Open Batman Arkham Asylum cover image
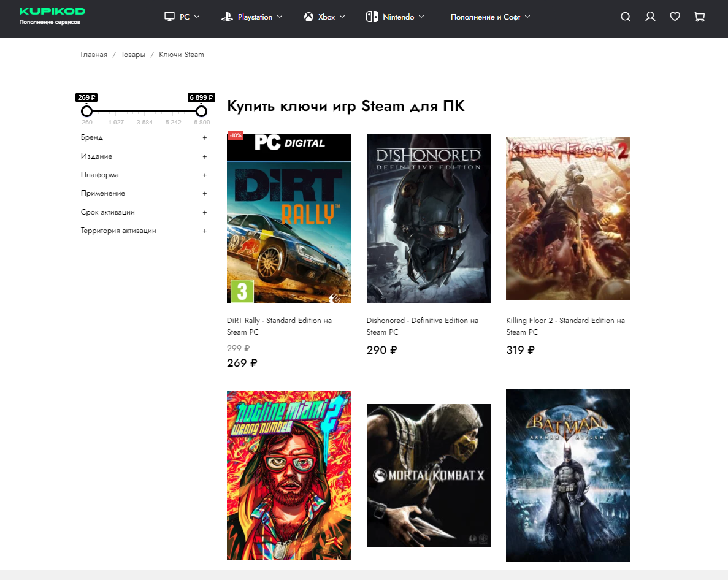 [568, 475]
